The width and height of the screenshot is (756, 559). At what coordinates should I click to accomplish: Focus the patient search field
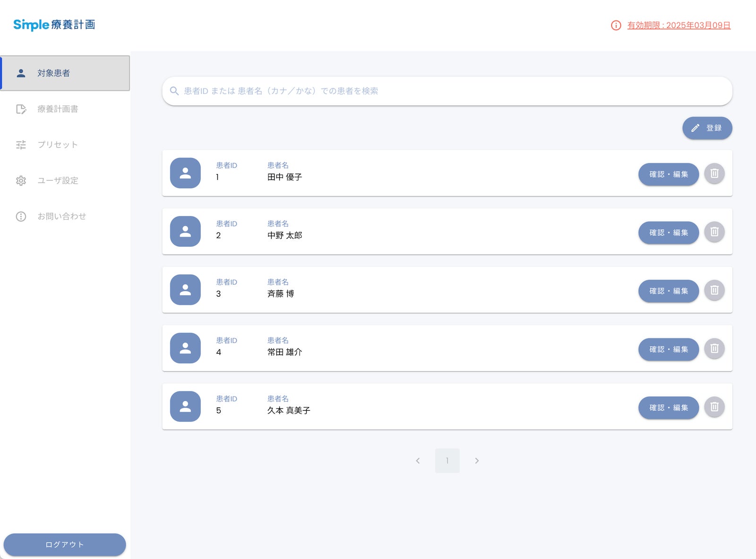[447, 91]
